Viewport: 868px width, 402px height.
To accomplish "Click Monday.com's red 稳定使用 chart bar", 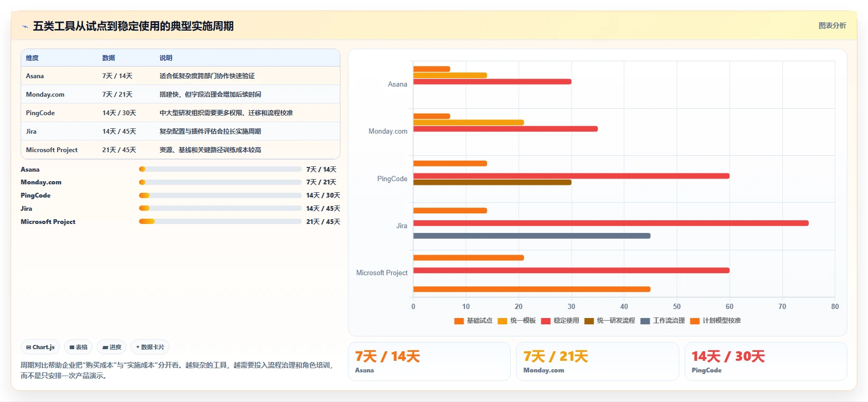I will (505, 129).
